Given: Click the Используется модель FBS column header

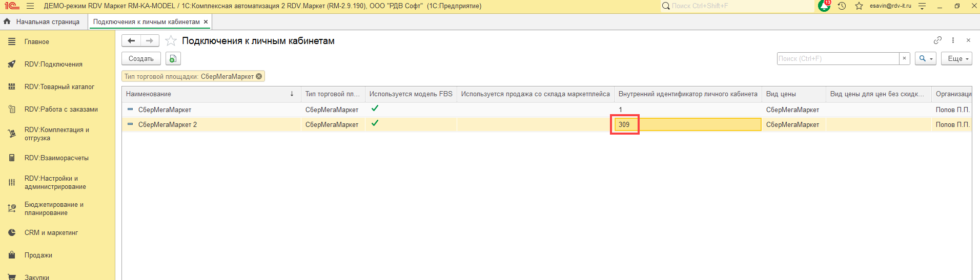Looking at the screenshot, I should (x=411, y=94).
